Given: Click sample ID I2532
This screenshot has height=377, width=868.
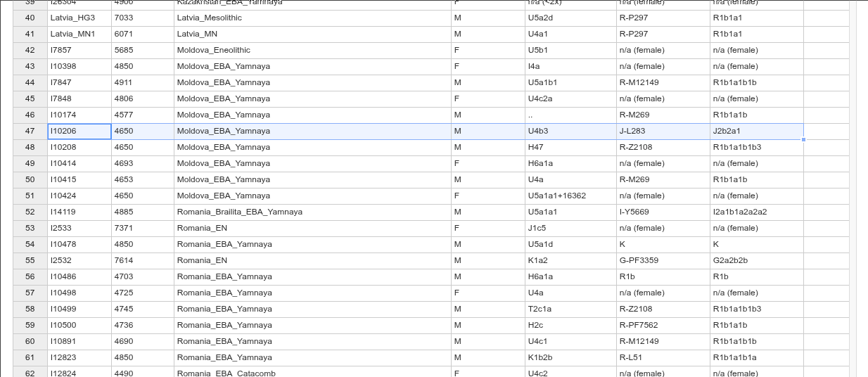Looking at the screenshot, I should click(79, 260).
